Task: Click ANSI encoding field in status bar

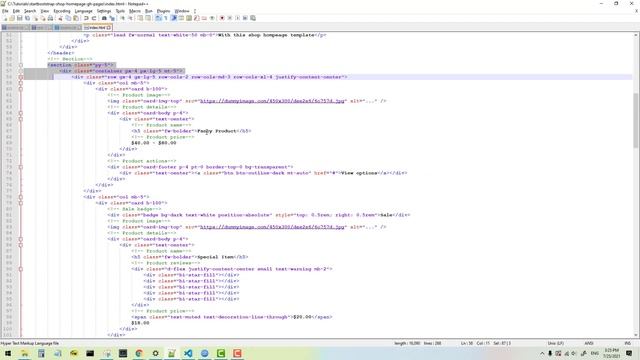Action: 589,343
